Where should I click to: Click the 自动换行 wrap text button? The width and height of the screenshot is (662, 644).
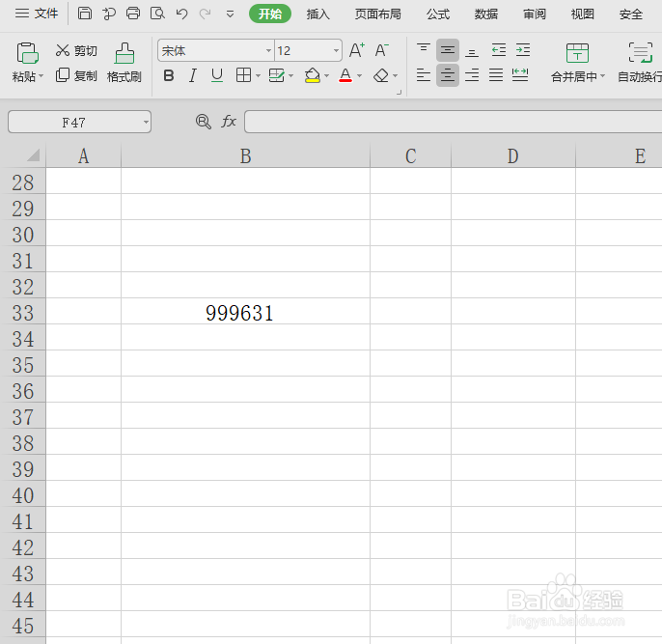[640, 63]
